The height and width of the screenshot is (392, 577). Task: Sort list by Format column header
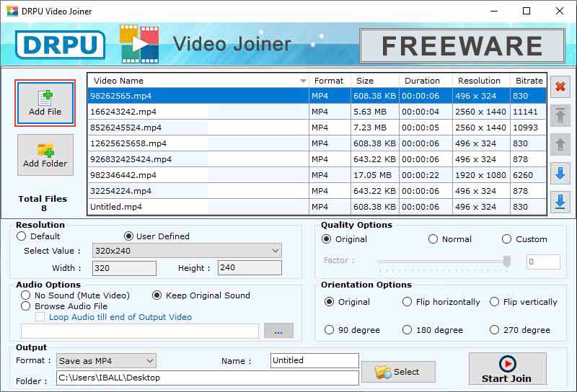point(329,81)
